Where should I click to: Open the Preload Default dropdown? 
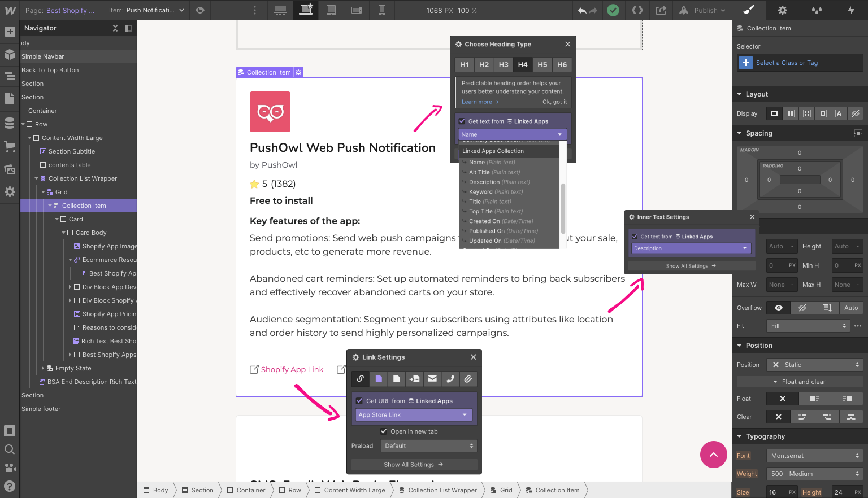coord(429,446)
